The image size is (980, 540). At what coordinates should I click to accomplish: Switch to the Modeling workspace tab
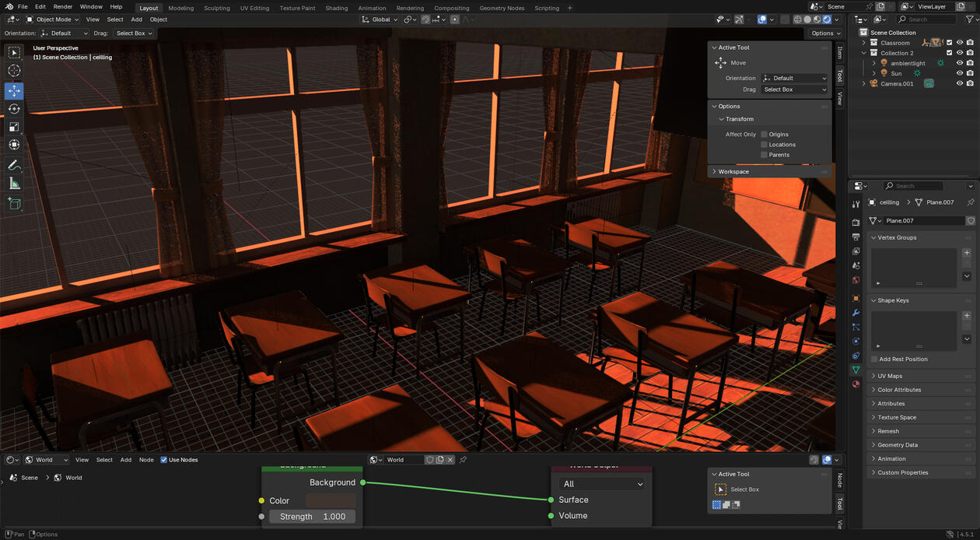[181, 8]
